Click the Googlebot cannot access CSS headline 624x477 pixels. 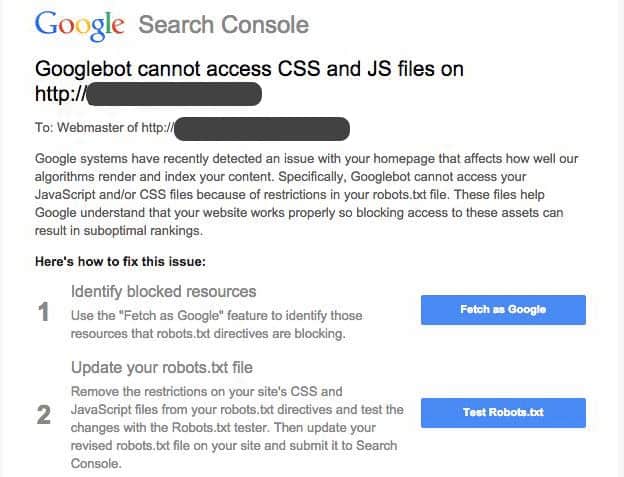249,70
